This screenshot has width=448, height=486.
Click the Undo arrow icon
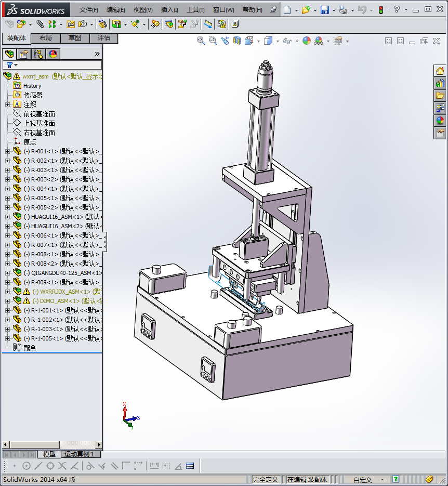tap(362, 10)
